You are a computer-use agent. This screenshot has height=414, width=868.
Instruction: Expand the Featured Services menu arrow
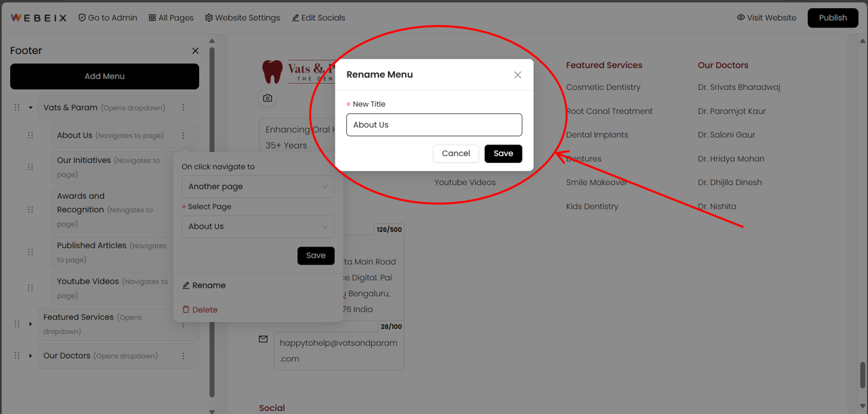pos(30,324)
